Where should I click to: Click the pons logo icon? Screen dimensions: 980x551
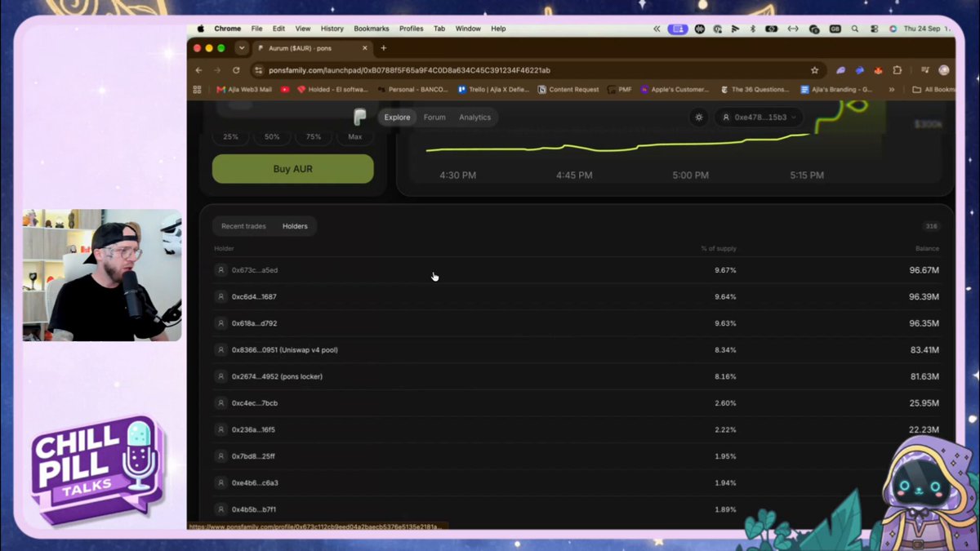point(359,117)
